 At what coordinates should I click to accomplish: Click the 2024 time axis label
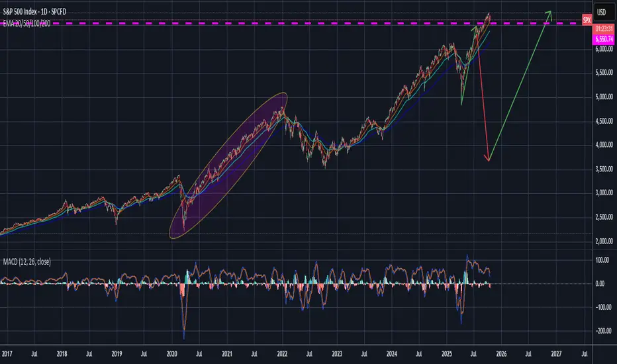pyautogui.click(x=391, y=354)
